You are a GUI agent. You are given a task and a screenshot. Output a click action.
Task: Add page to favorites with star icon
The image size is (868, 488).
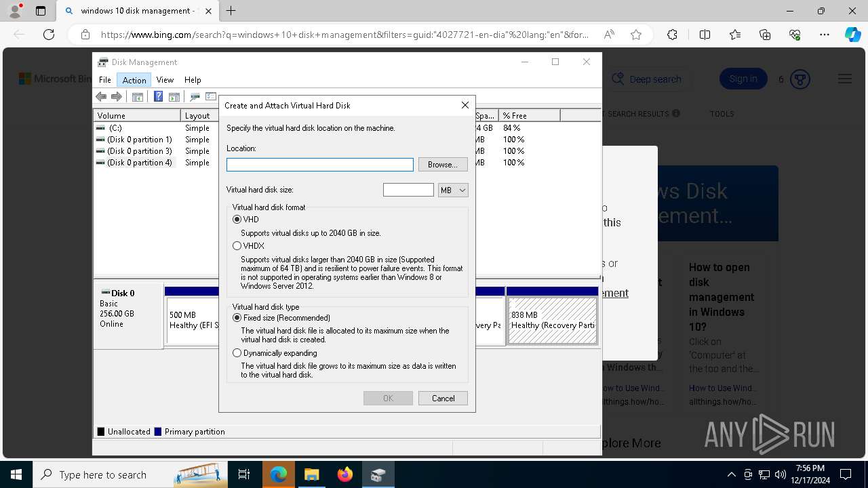(636, 35)
